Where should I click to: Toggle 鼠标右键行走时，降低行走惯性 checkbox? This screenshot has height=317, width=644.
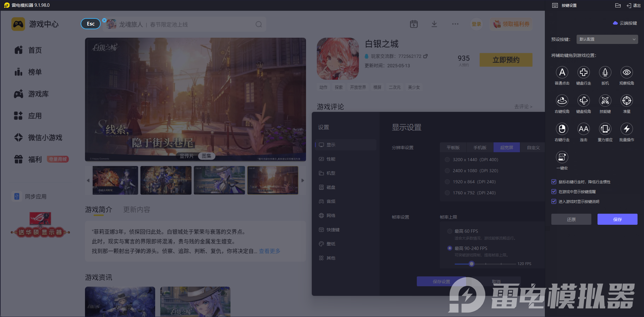[554, 182]
